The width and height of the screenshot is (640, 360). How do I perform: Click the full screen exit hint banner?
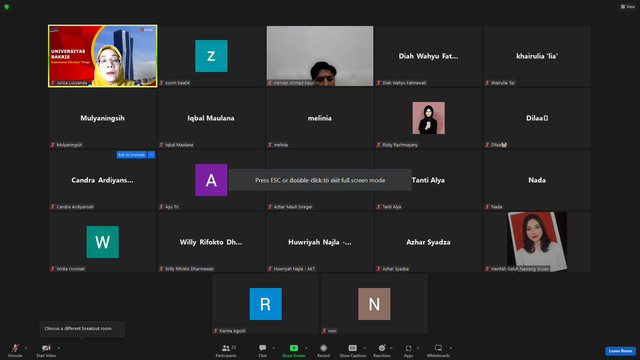pos(320,180)
